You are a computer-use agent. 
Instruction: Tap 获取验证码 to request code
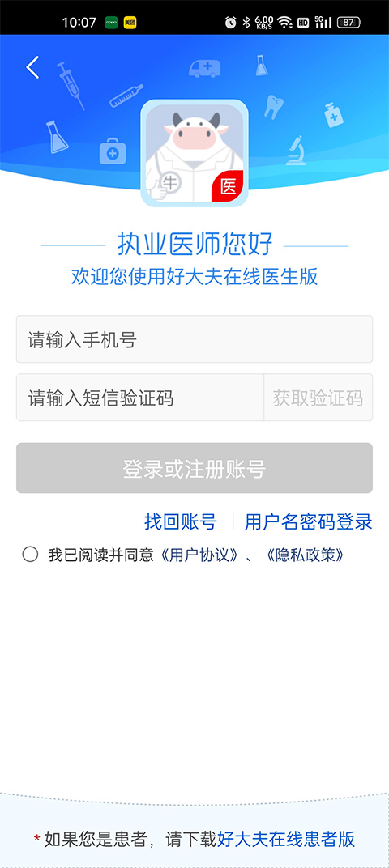coord(318,398)
